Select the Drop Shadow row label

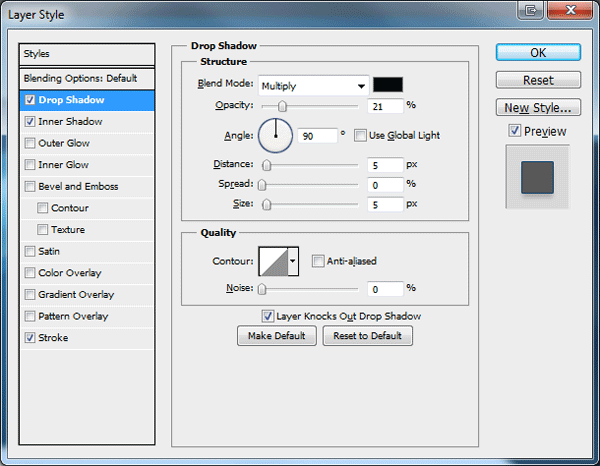[x=71, y=100]
